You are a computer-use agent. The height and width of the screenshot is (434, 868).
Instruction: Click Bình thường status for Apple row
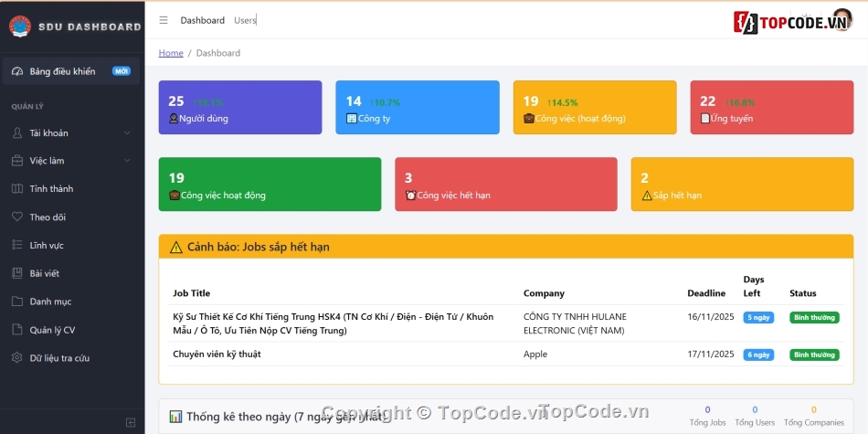click(814, 355)
